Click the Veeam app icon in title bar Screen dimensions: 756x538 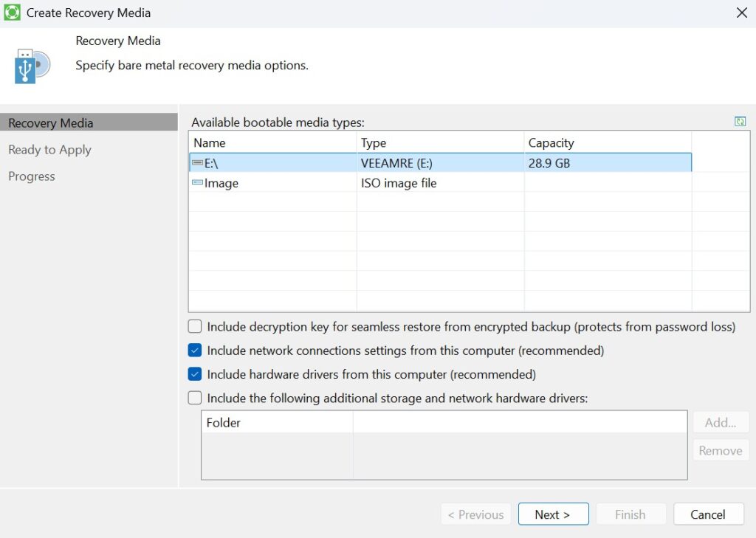(12, 13)
